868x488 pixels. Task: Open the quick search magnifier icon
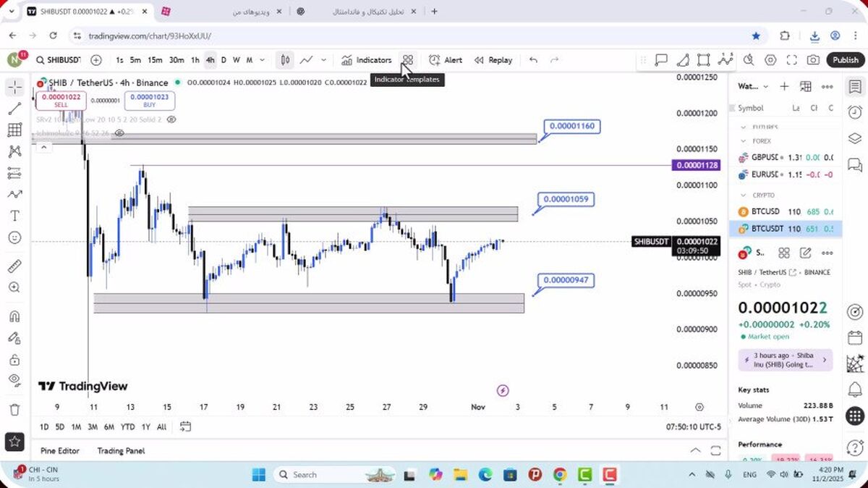click(749, 60)
